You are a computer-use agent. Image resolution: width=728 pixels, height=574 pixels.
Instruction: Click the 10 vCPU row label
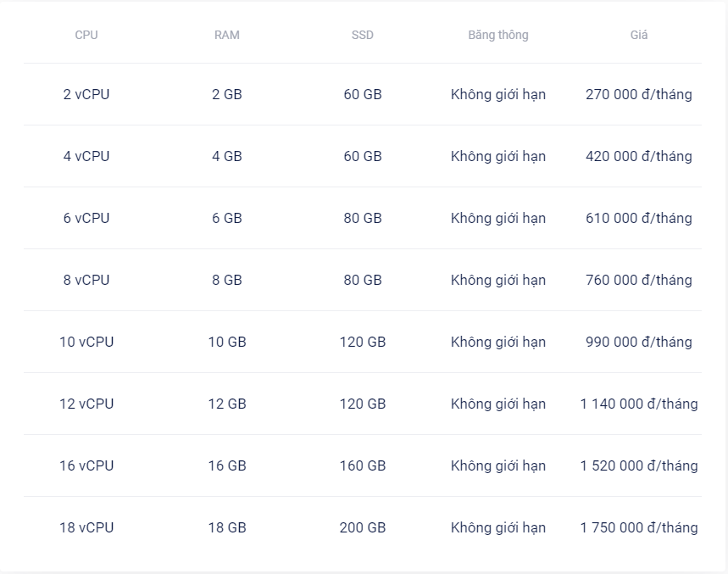click(x=86, y=342)
